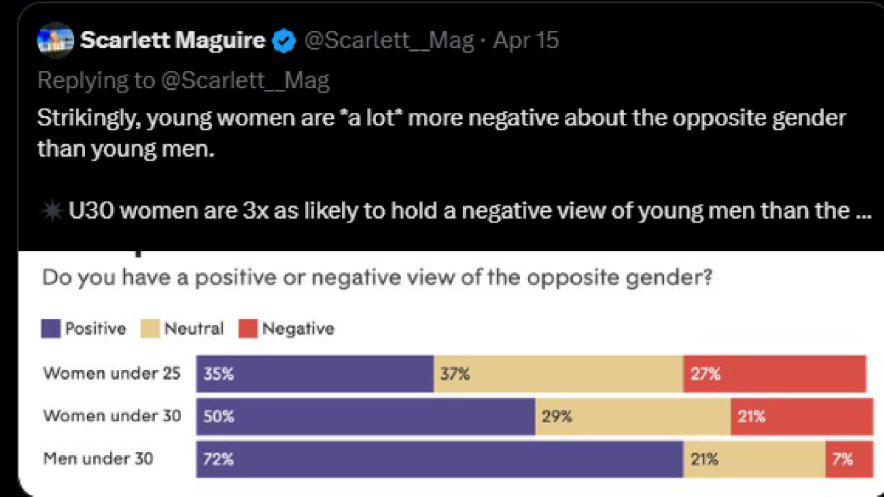Click the 50% positive bar for Women under 30
This screenshot has height=497, width=884.
366,416
